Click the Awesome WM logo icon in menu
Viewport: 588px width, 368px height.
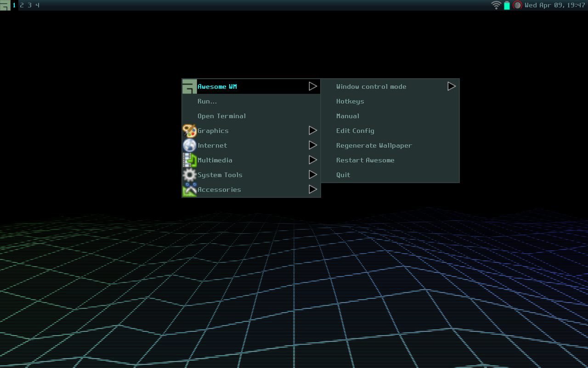click(190, 86)
